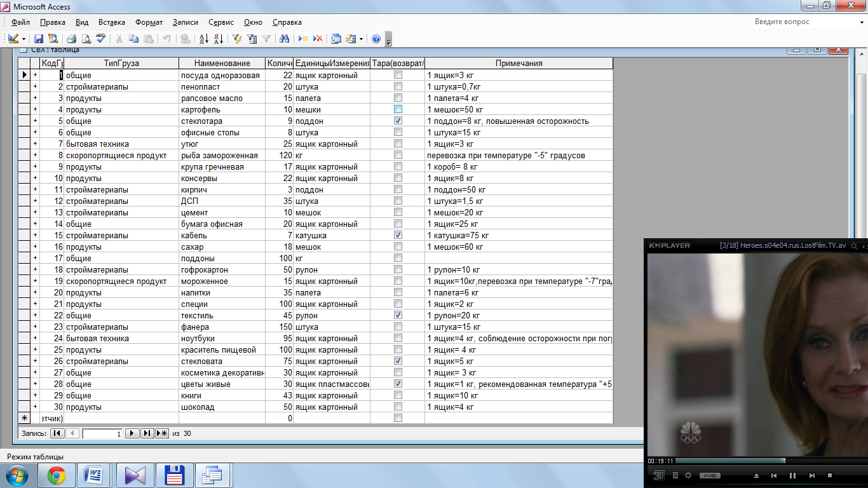Open print preview from the toolbar

[86, 39]
